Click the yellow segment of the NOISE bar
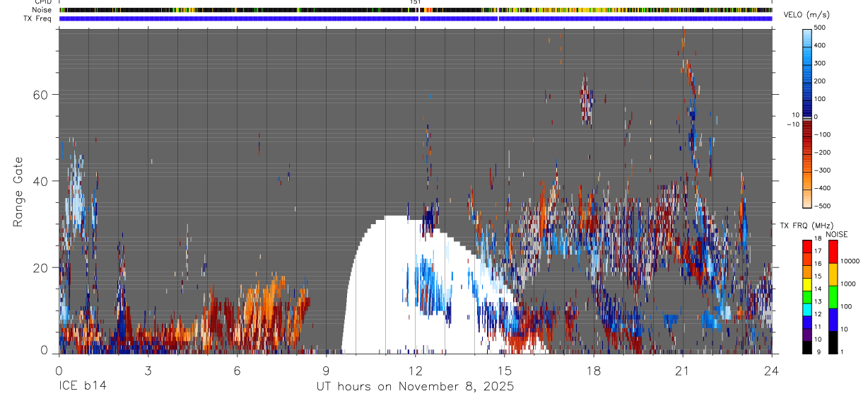Screen dimensions: 868x401 [832, 274]
